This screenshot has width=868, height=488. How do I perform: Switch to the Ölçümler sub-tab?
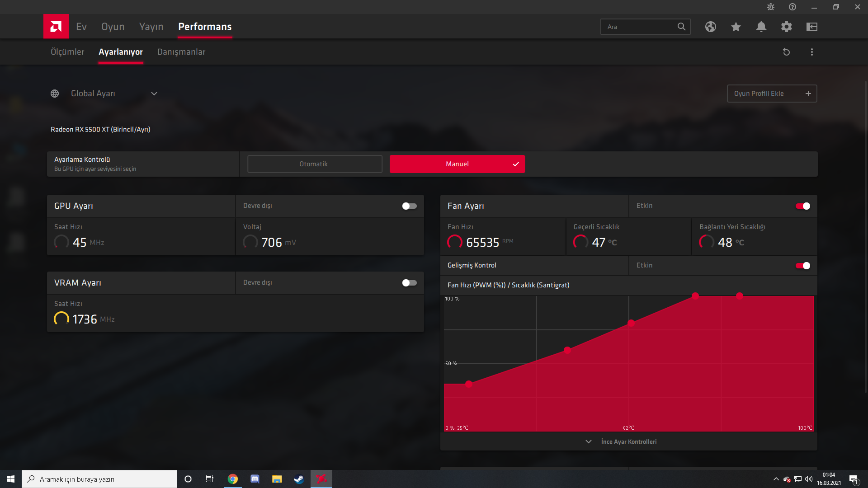click(x=67, y=52)
